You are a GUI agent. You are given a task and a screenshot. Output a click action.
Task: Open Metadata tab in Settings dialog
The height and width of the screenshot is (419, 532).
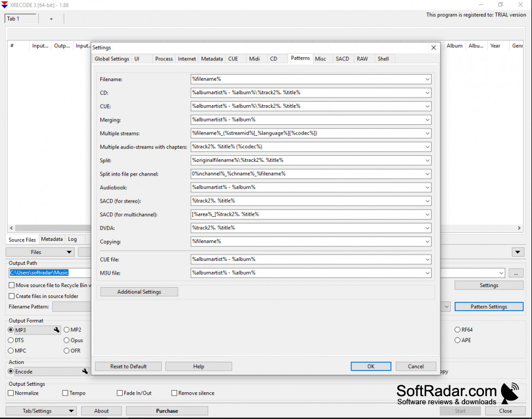(x=211, y=59)
